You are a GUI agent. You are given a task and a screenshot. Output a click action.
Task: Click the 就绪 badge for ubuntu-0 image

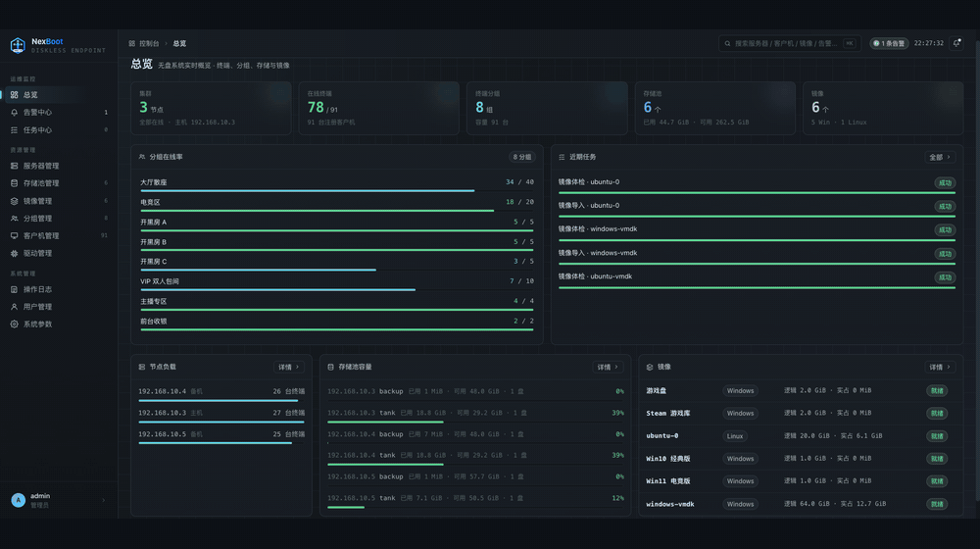pos(936,436)
